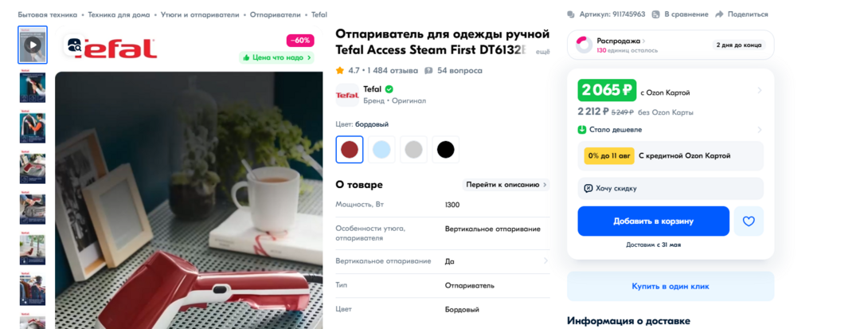Select the gray color option
Viewport: 868px width, 329px height.
pos(413,150)
